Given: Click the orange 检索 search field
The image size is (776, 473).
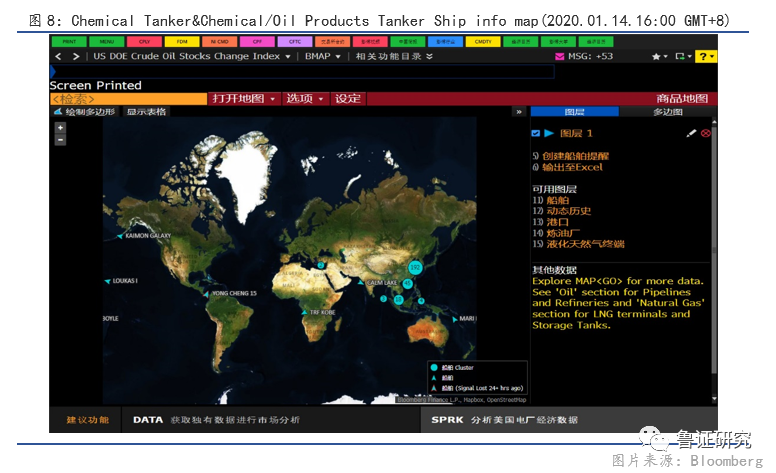Looking at the screenshot, I should coord(128,99).
